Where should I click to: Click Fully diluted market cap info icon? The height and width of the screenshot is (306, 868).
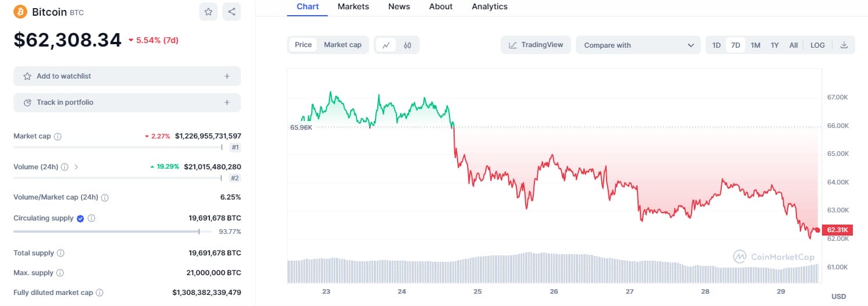tap(100, 293)
